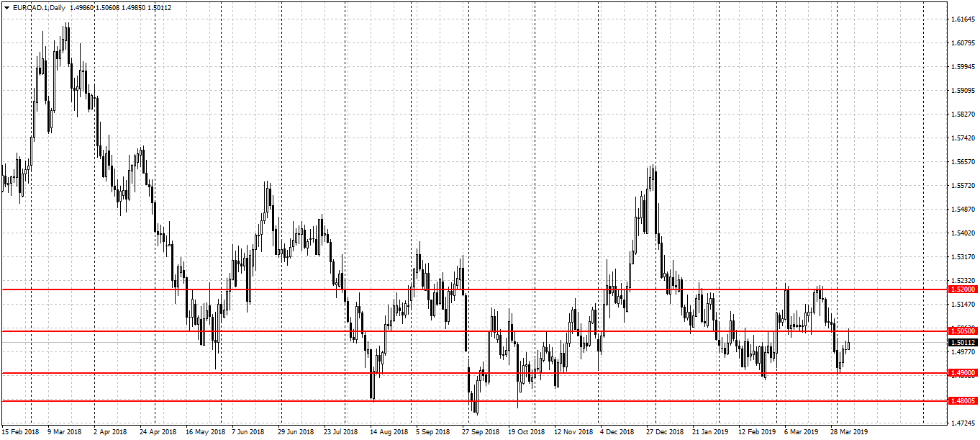Click the 4 Dec 2018 date label

click(617, 432)
